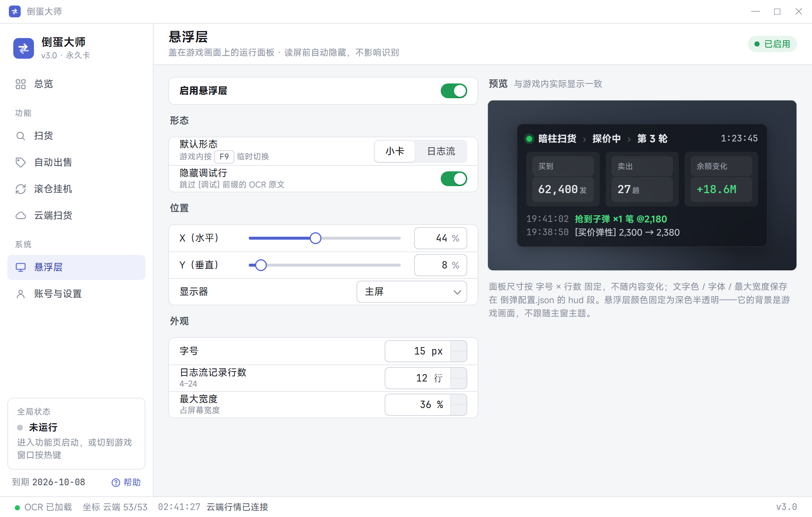The width and height of the screenshot is (812, 517).
Task: Click the Y position 8 % input
Action: [441, 265]
